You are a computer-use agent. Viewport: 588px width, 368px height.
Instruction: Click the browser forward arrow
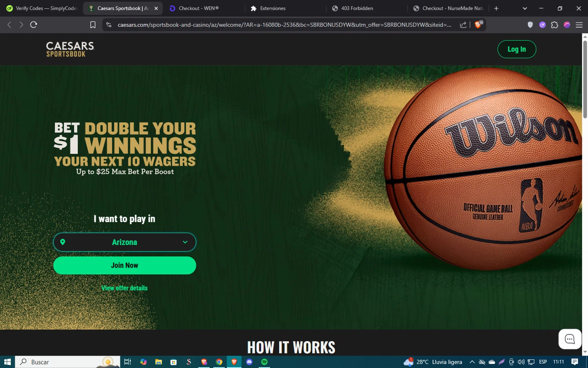click(x=21, y=25)
